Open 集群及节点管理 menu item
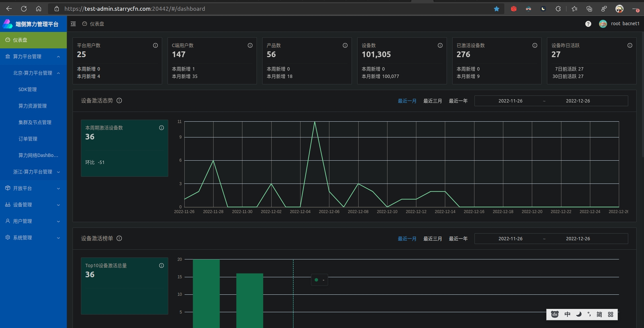 33,122
